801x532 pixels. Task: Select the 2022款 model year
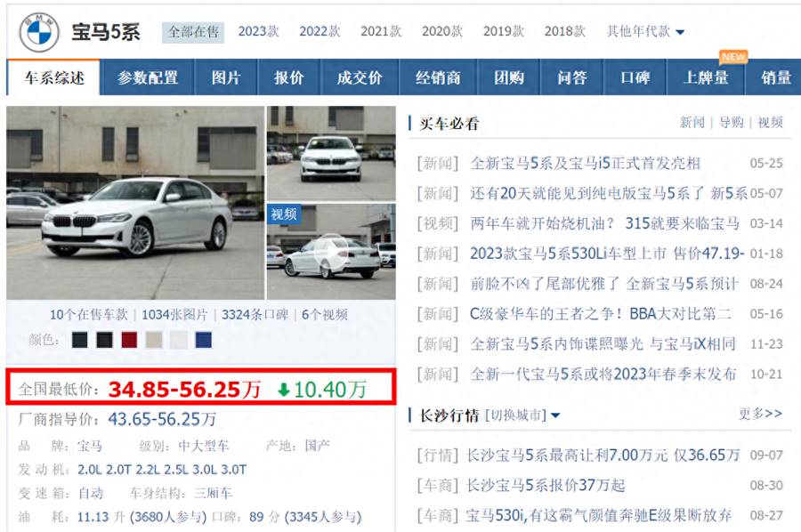(x=320, y=32)
